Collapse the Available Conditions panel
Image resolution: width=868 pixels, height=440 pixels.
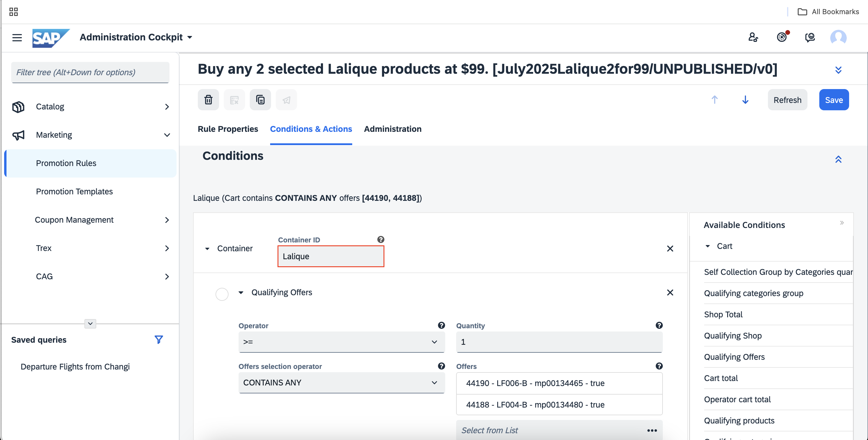pyautogui.click(x=842, y=223)
